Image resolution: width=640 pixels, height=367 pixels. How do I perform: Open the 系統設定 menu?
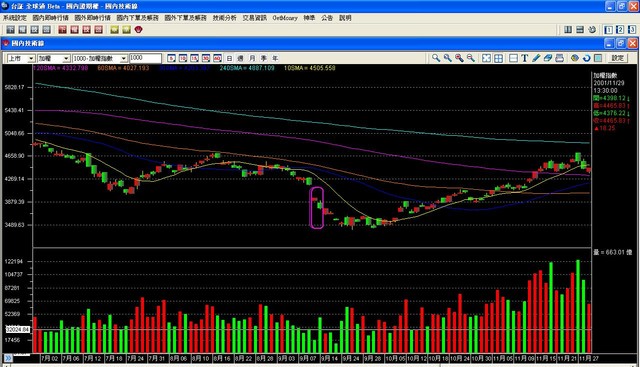(x=15, y=18)
